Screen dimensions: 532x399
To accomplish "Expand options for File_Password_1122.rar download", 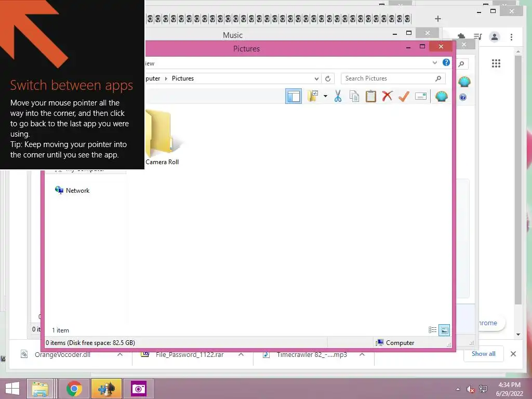I will coord(241,354).
